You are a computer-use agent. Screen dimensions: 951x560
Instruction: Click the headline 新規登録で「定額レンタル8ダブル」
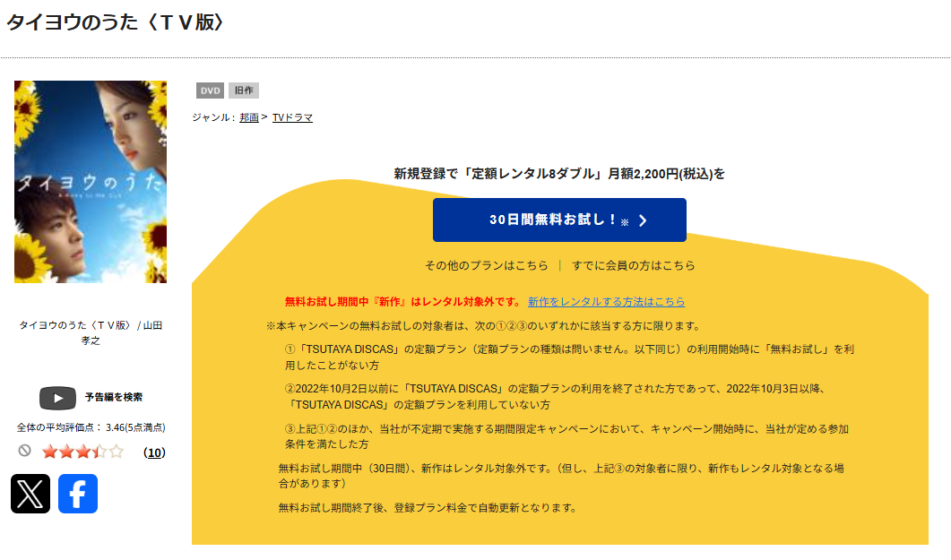[559, 174]
